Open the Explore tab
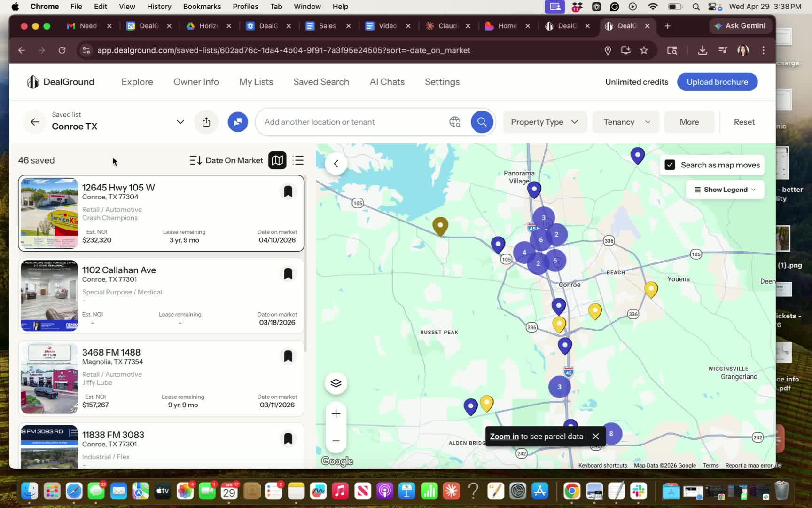 (x=137, y=82)
